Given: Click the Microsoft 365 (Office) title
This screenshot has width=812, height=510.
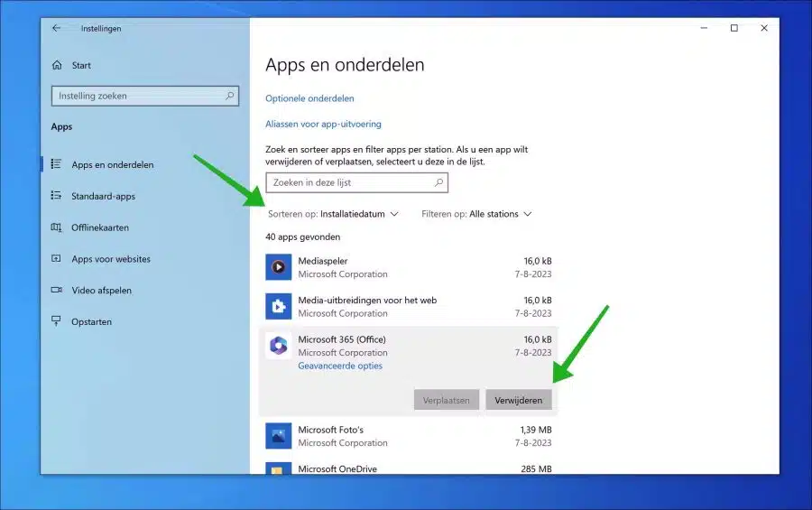Looking at the screenshot, I should pyautogui.click(x=342, y=339).
